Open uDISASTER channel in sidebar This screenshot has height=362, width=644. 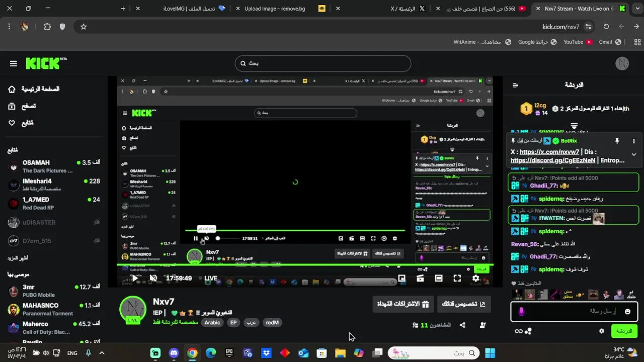click(x=54, y=222)
